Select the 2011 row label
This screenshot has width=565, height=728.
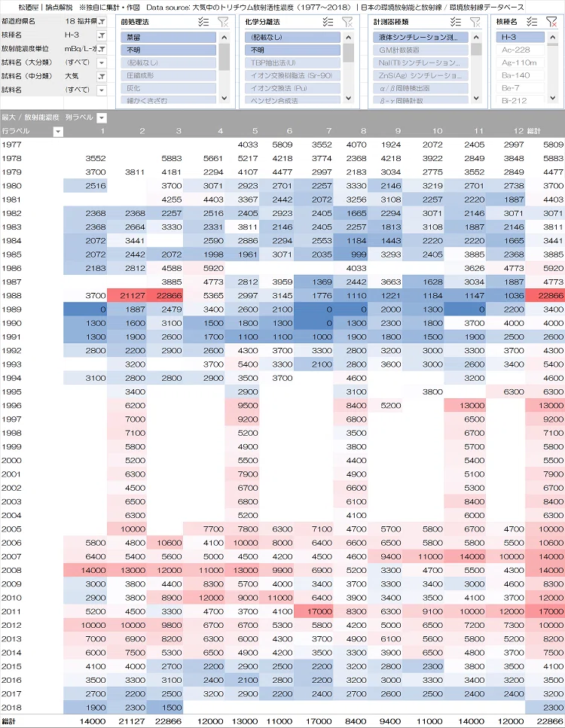[x=11, y=611]
